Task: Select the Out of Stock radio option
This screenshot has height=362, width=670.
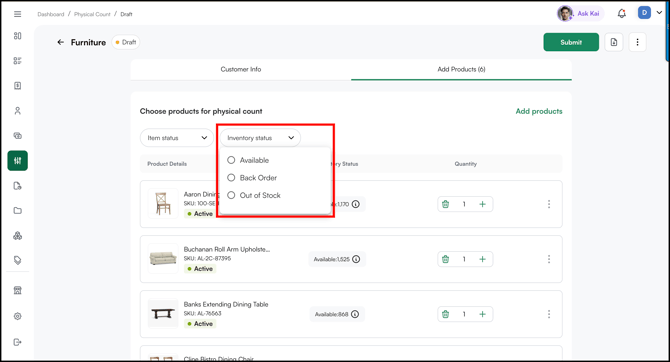Action: [x=231, y=195]
